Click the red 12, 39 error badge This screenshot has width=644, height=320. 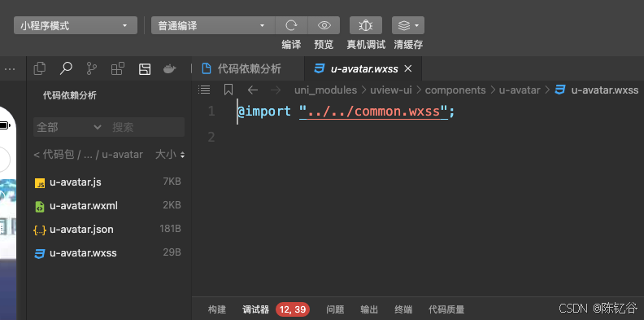[293, 309]
